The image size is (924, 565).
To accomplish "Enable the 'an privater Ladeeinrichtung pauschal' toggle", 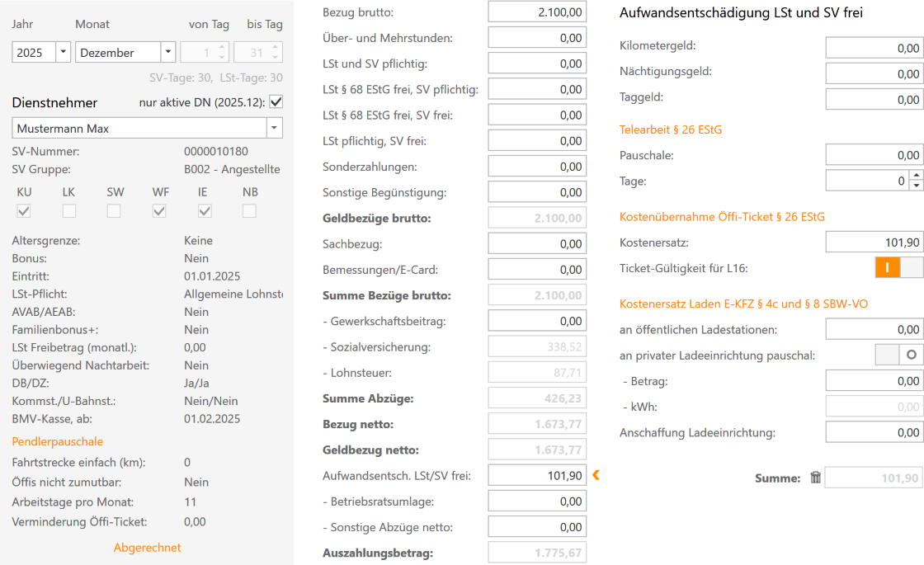I will [x=889, y=354].
